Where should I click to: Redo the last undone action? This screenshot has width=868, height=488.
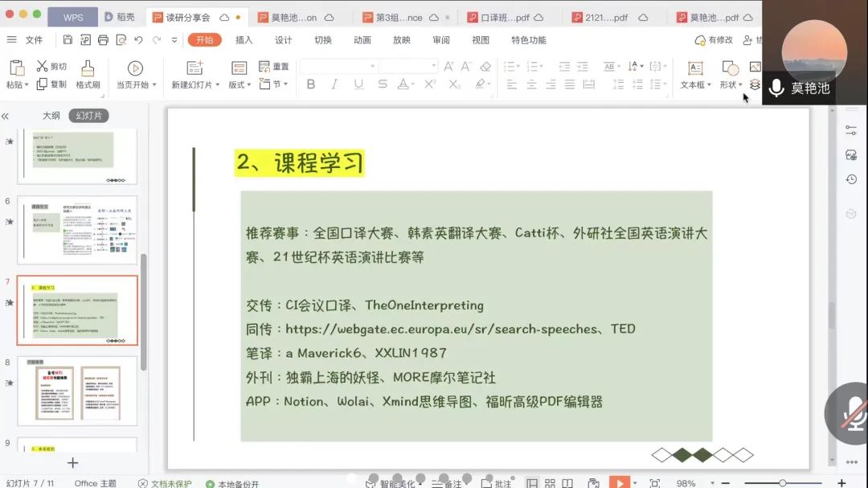(x=158, y=40)
